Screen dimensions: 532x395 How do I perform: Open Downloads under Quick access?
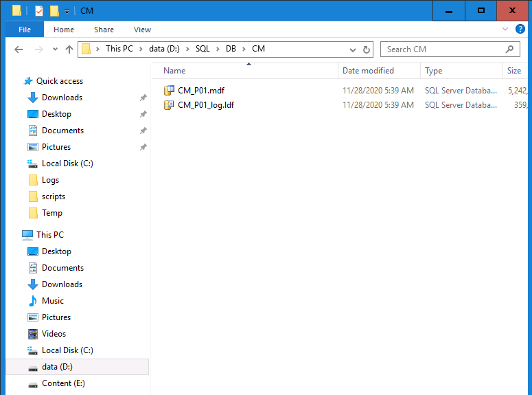pos(62,98)
